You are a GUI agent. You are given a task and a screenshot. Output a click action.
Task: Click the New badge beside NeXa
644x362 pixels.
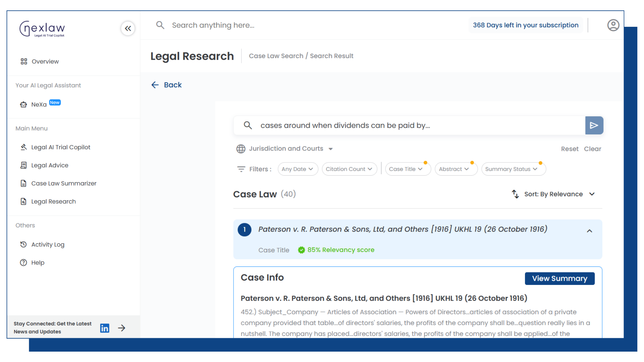coord(55,103)
